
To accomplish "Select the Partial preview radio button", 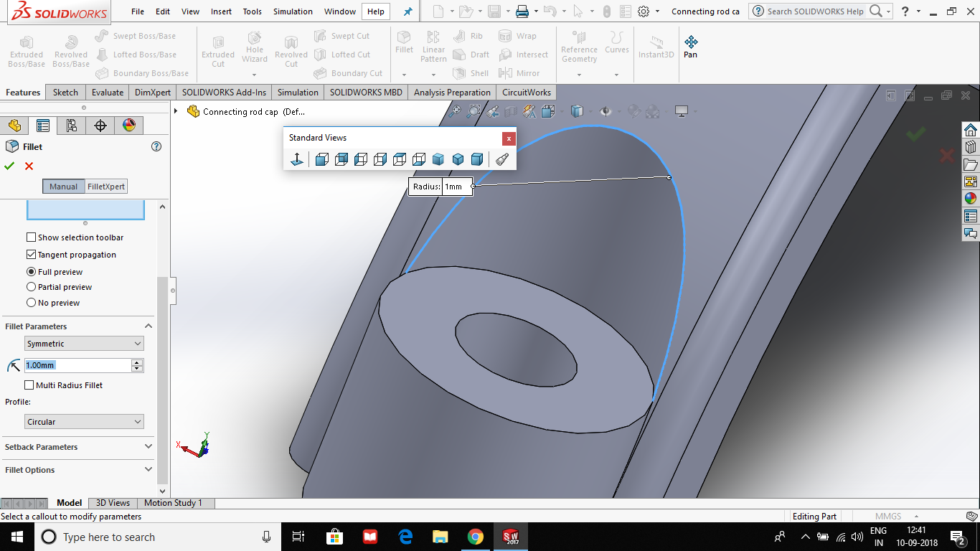I will 31,286.
